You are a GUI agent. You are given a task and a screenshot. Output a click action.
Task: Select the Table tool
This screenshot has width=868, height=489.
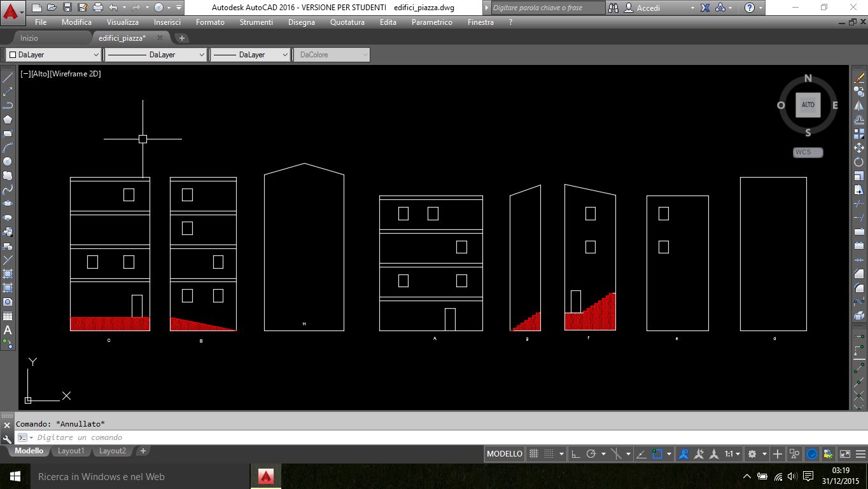[x=8, y=316]
